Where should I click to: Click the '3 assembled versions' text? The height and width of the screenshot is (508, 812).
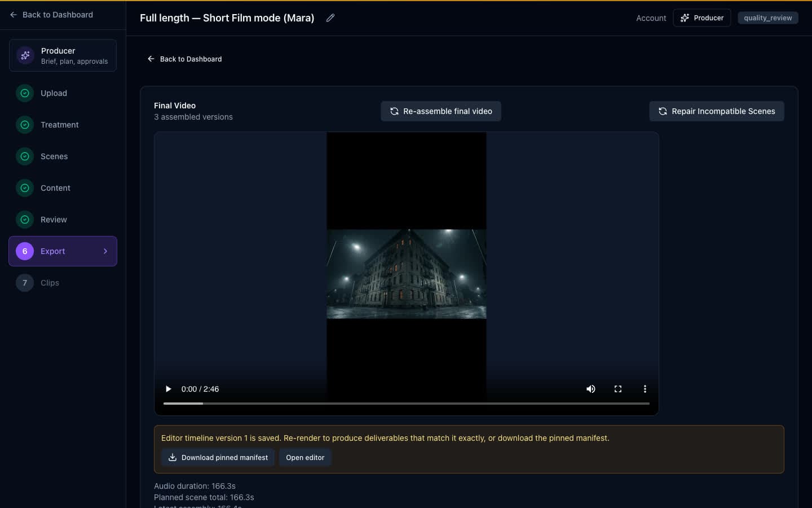click(193, 117)
